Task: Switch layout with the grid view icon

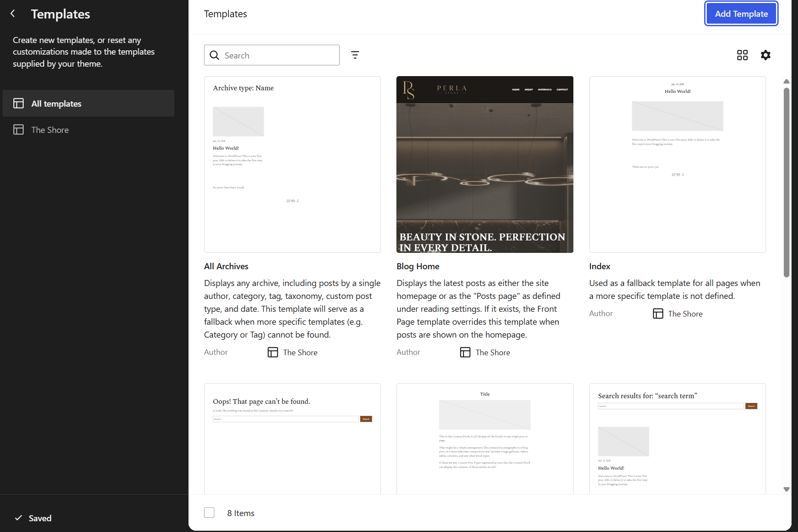Action: tap(742, 55)
